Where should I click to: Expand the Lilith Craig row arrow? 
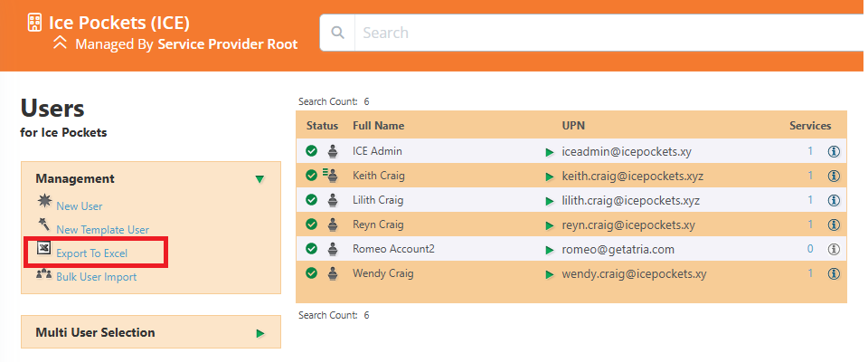point(550,201)
